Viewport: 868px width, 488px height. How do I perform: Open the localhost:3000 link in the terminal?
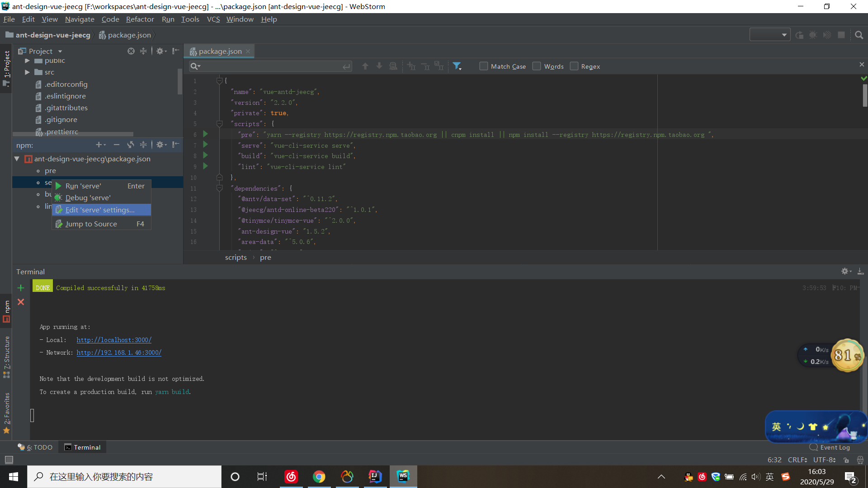114,340
